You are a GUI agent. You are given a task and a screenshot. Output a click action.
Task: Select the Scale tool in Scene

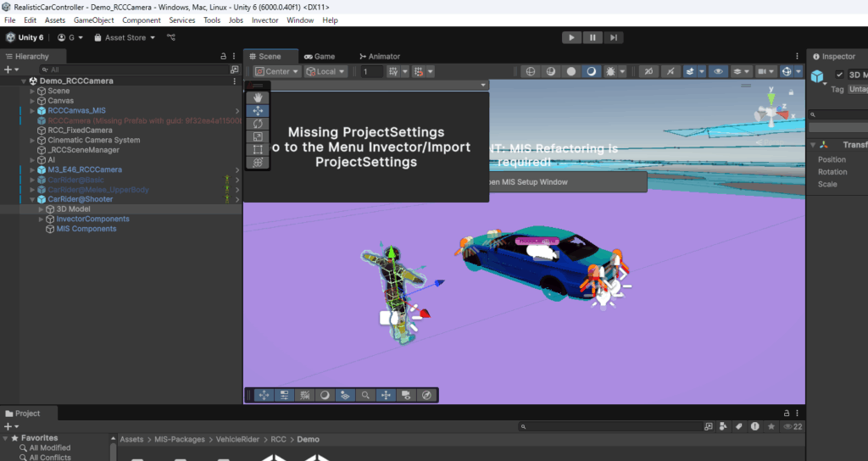coord(259,136)
